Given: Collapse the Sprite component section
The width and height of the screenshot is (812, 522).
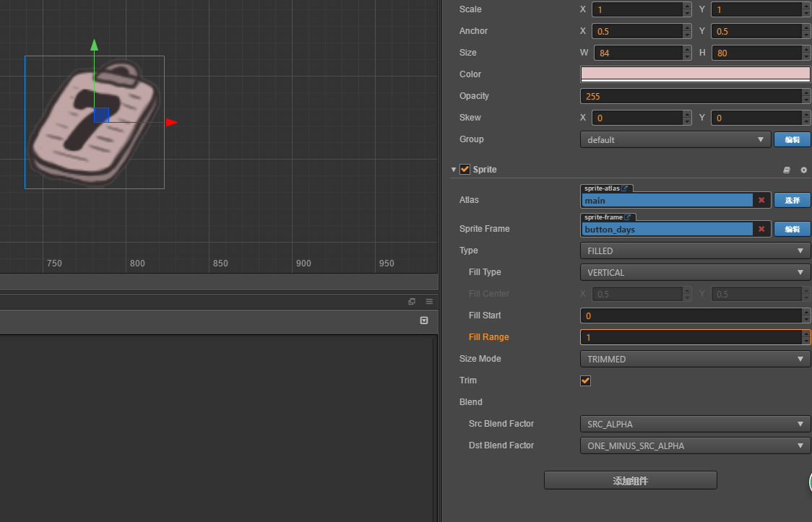Looking at the screenshot, I should click(x=454, y=170).
